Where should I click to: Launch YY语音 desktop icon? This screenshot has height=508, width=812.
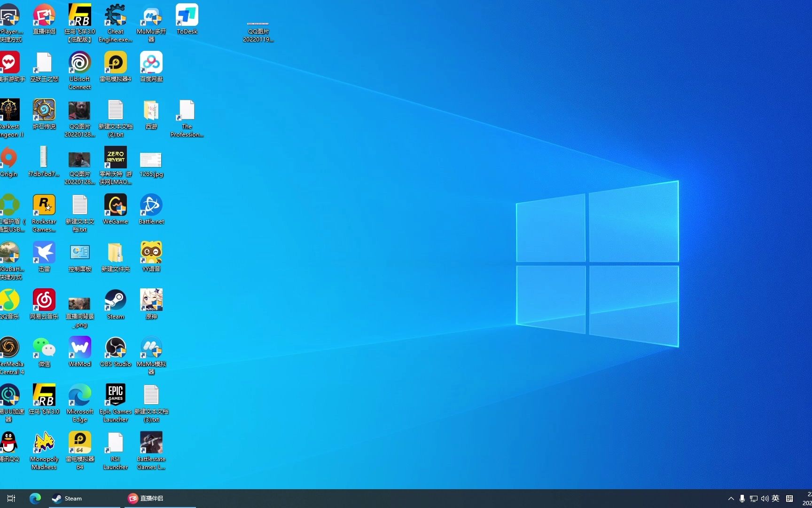[x=151, y=256]
